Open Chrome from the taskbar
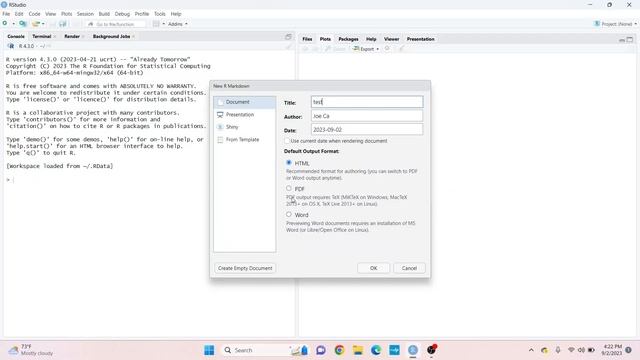 339,350
